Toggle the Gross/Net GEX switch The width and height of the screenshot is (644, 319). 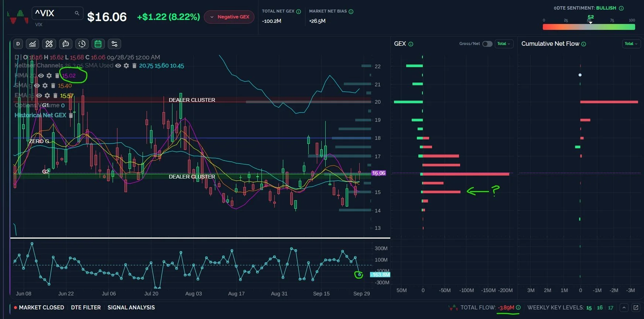pos(487,44)
